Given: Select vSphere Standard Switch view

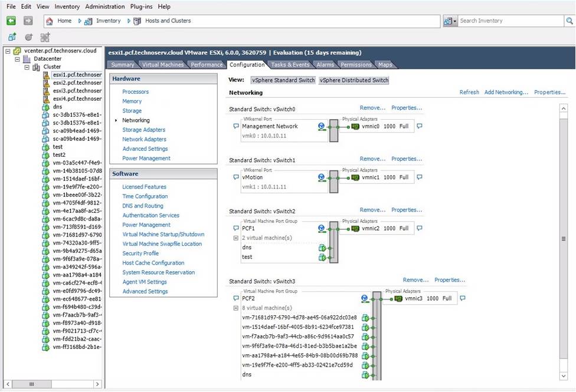Looking at the screenshot, I should tap(283, 80).
